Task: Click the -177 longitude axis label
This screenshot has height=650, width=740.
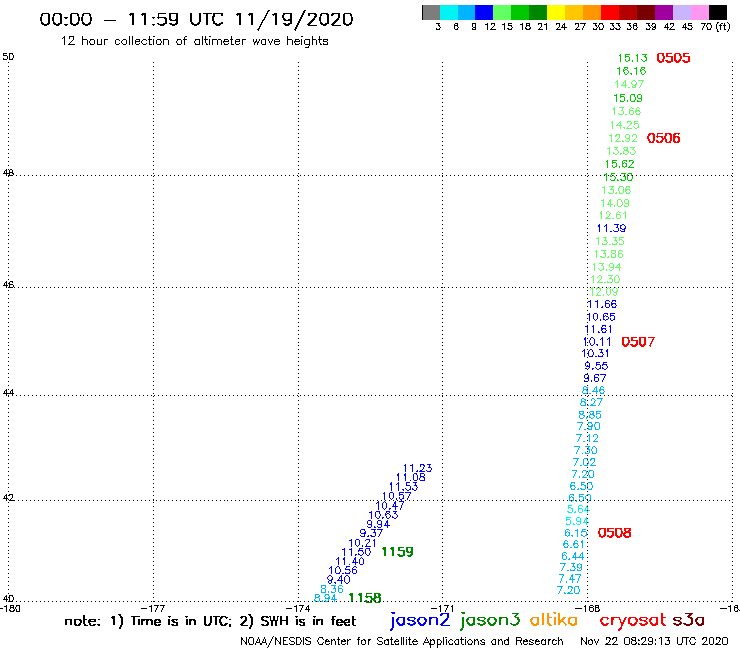Action: 153,608
